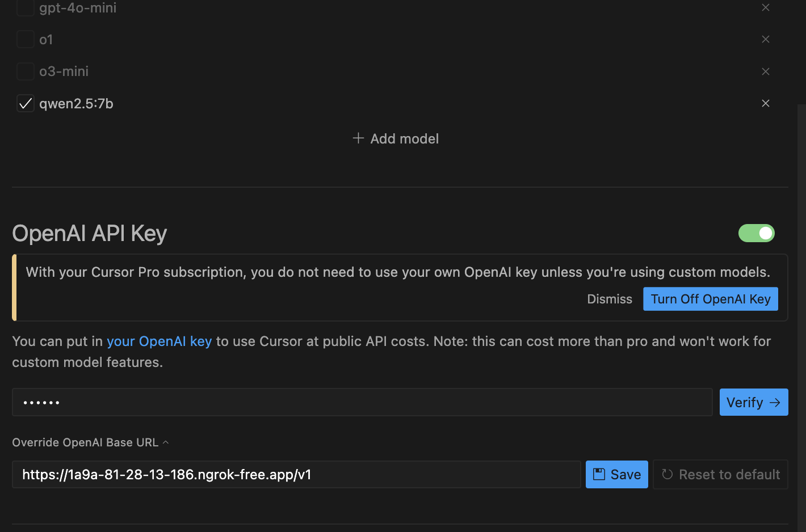Click the floppy disk Save icon

coord(599,474)
